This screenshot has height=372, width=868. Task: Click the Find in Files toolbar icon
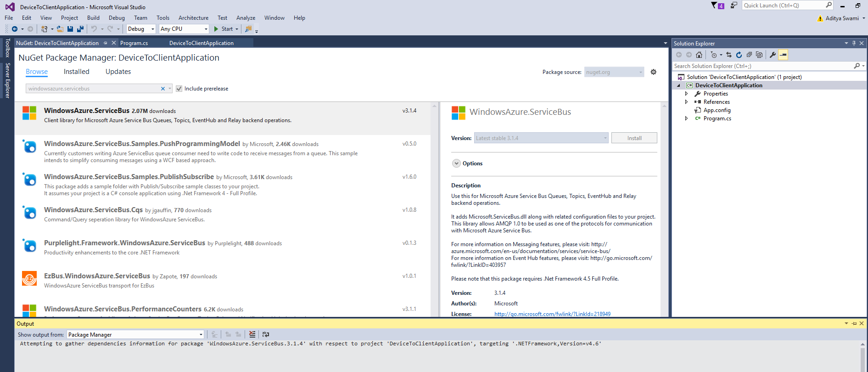248,29
